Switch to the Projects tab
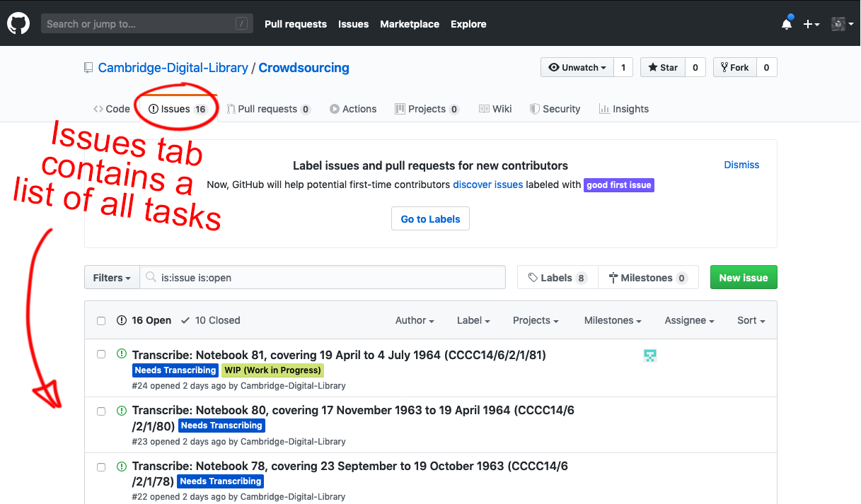The width and height of the screenshot is (861, 504). pyautogui.click(x=427, y=109)
